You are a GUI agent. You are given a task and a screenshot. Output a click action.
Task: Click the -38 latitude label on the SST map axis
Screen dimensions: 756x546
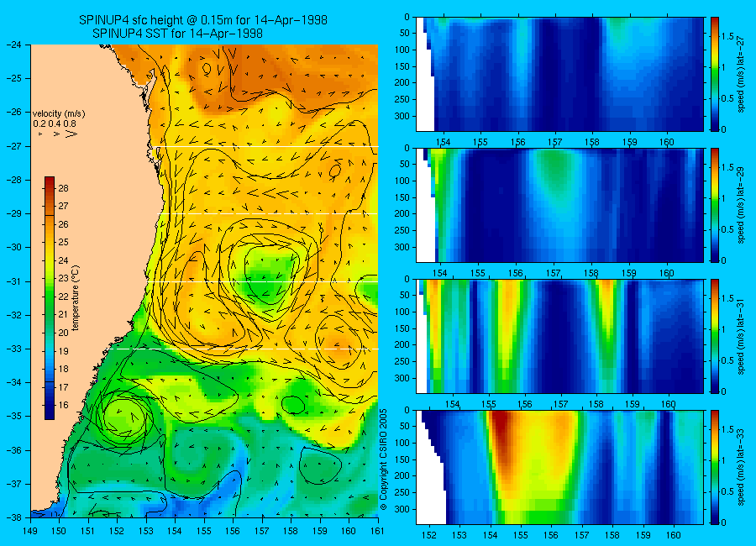click(14, 517)
